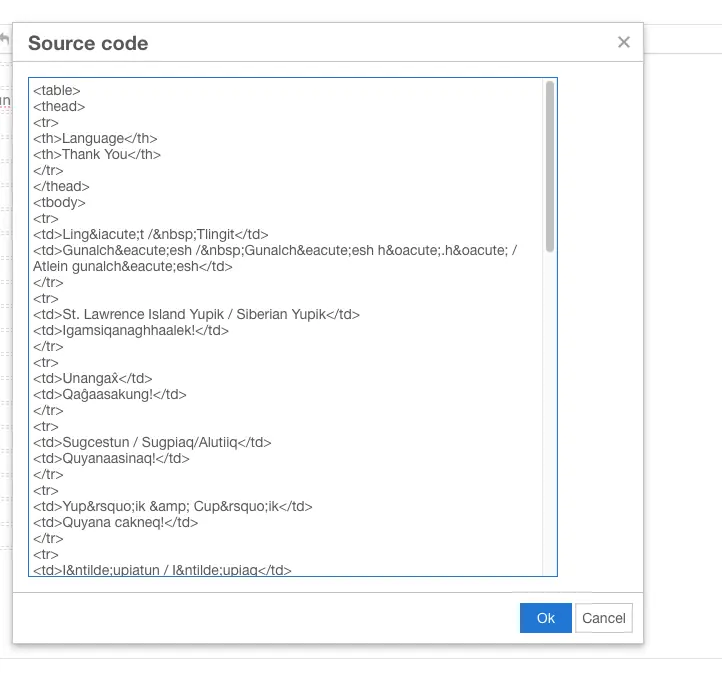Click the "Source code" dialog title
Image resolution: width=722 pixels, height=675 pixels.
point(88,43)
